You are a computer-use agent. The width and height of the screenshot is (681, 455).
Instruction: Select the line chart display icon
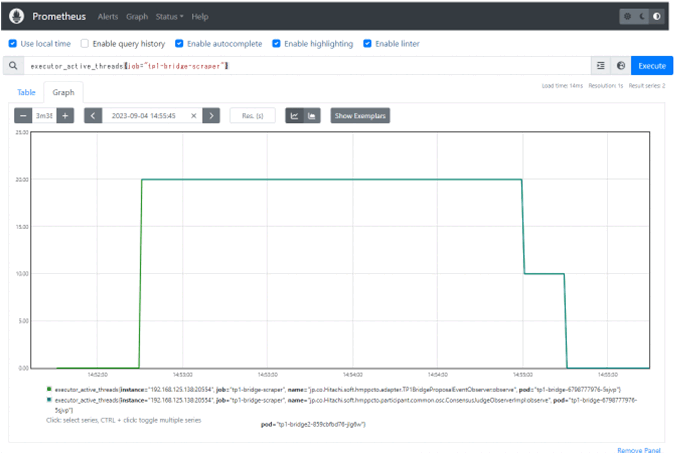click(x=294, y=115)
